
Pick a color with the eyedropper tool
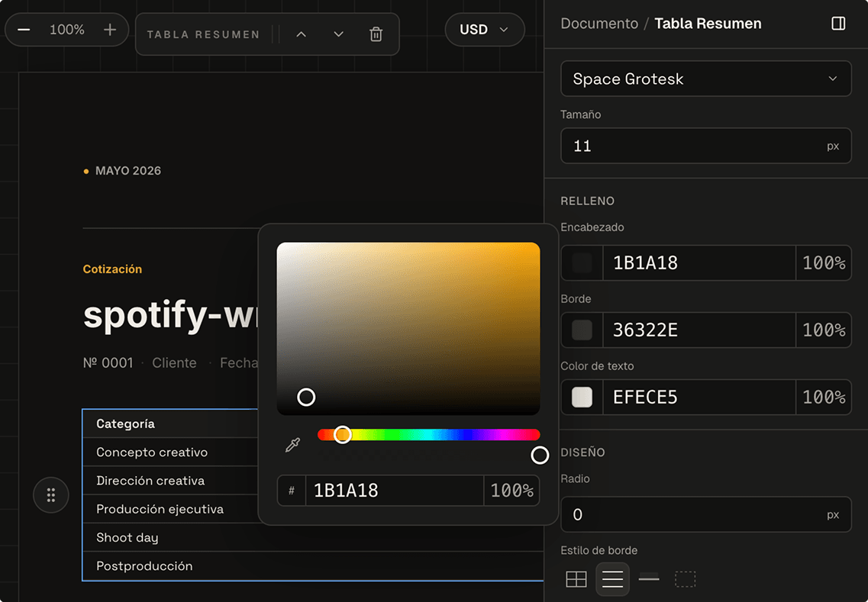pyautogui.click(x=292, y=445)
